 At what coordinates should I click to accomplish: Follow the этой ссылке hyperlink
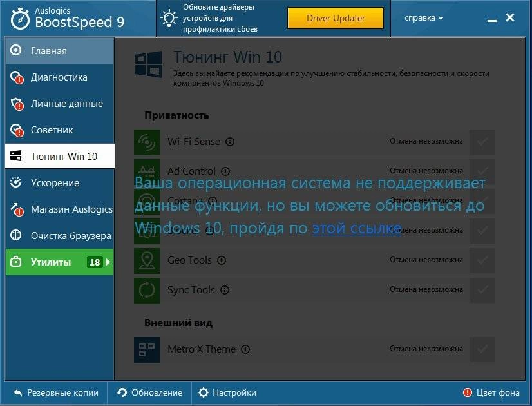[357, 228]
